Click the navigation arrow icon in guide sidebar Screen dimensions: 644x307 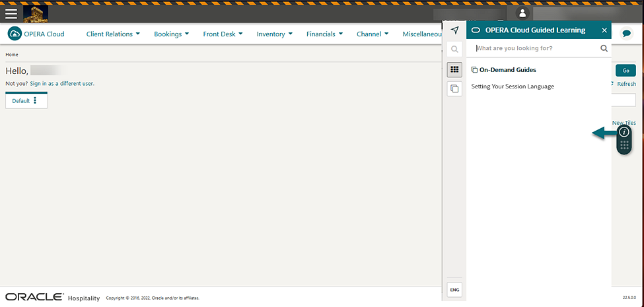point(454,30)
